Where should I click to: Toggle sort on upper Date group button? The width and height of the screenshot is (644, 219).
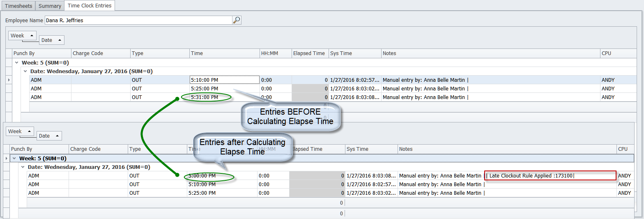[x=52, y=40]
